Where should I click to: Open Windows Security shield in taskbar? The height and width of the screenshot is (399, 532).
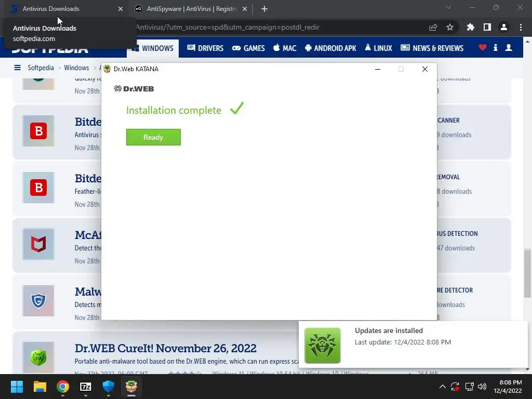tap(108, 387)
